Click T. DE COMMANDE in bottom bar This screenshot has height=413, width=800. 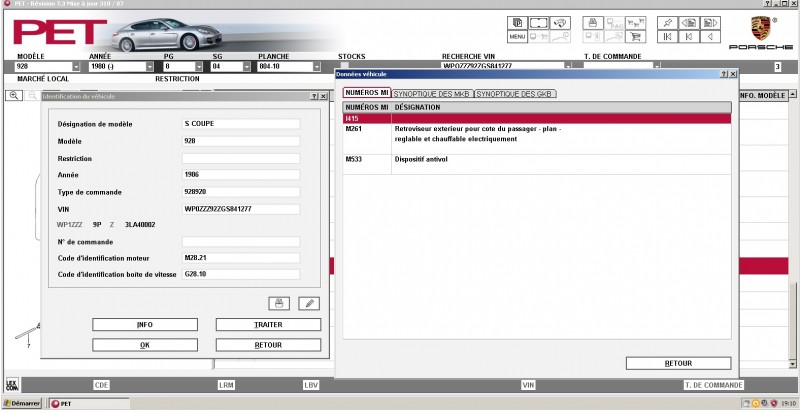pyautogui.click(x=713, y=385)
